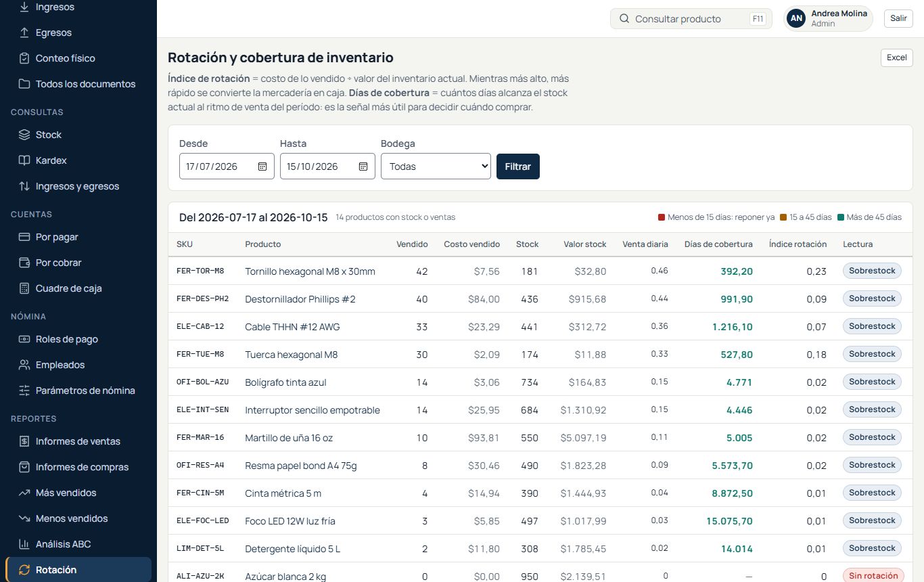Image resolution: width=924 pixels, height=582 pixels.
Task: Click the Más vendidos trending-up icon
Action: [x=24, y=493]
